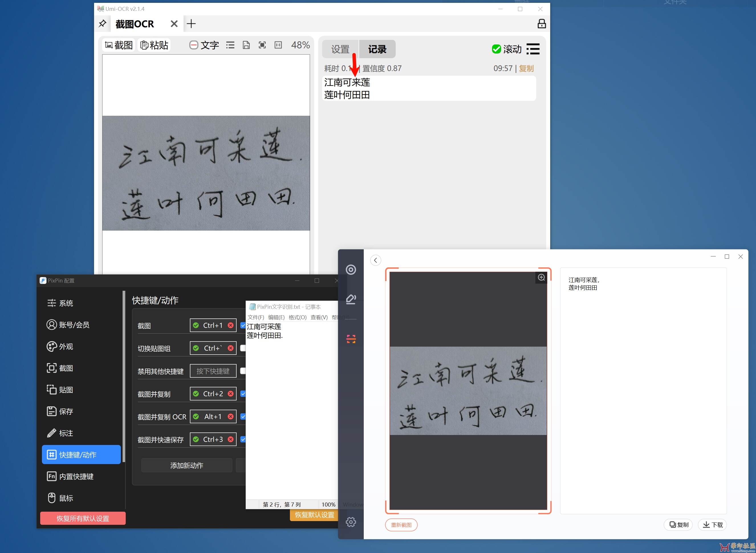Viewport: 756px width, 553px height.
Task: Clear the Alt+1 shortcut with red X
Action: coord(231,416)
